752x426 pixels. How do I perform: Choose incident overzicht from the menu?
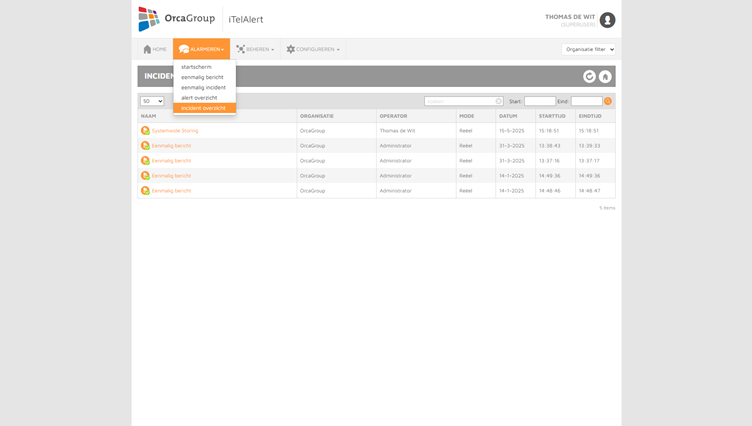(x=204, y=108)
